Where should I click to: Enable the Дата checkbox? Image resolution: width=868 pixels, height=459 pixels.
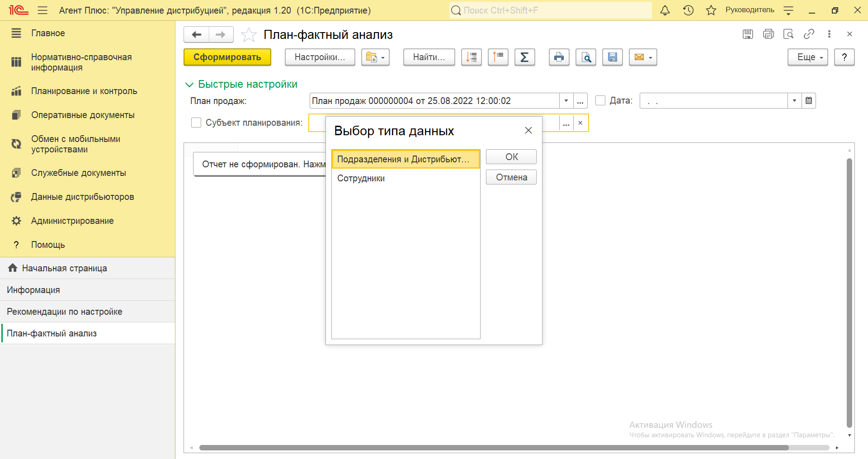pyautogui.click(x=600, y=101)
